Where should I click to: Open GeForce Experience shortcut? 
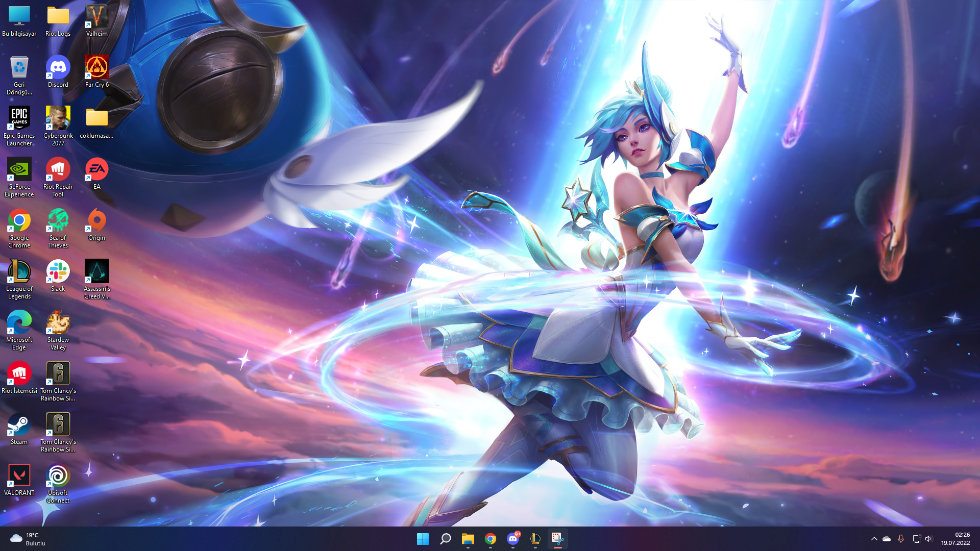tap(19, 178)
